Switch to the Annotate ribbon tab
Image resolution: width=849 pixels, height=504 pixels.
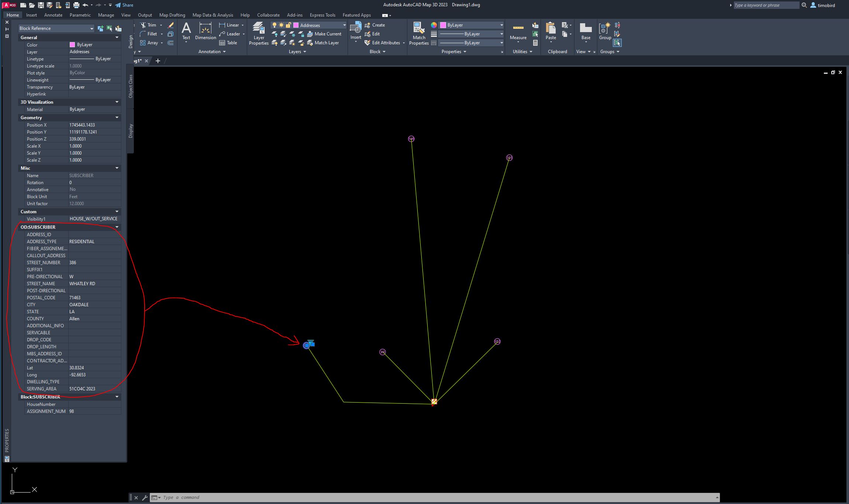(x=53, y=15)
